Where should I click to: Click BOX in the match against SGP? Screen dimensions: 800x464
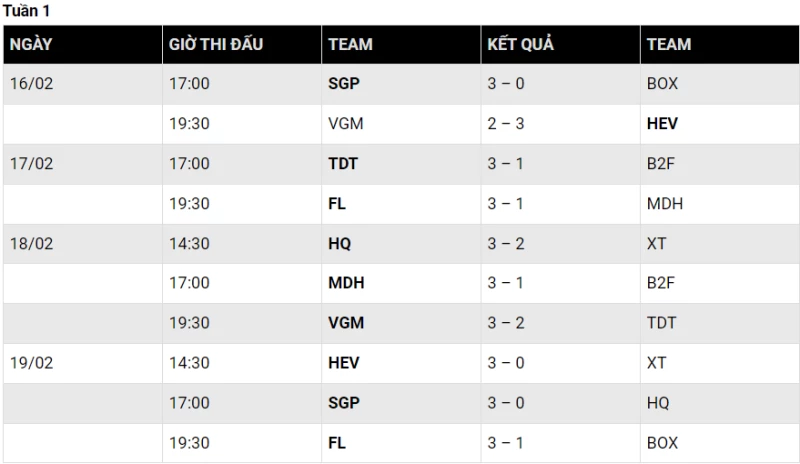662,84
